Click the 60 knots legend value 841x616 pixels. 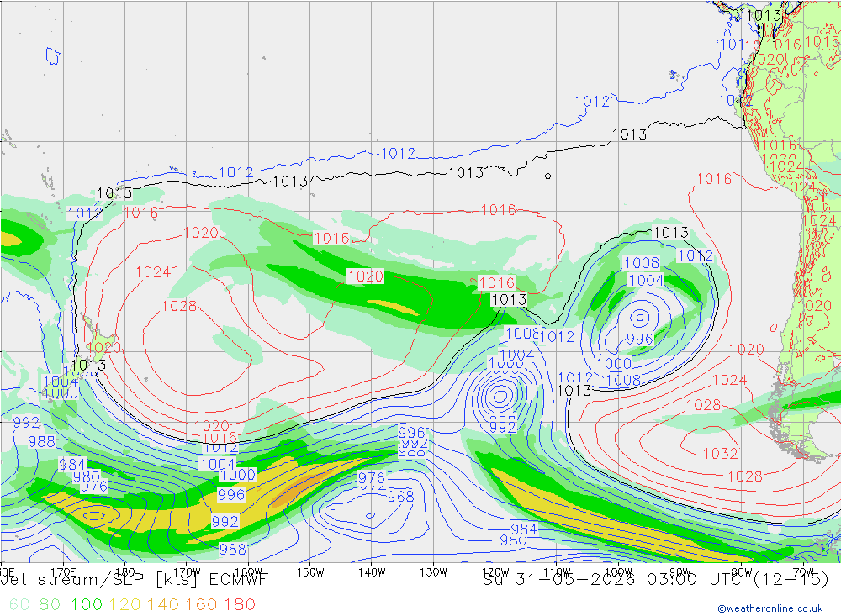click(19, 604)
